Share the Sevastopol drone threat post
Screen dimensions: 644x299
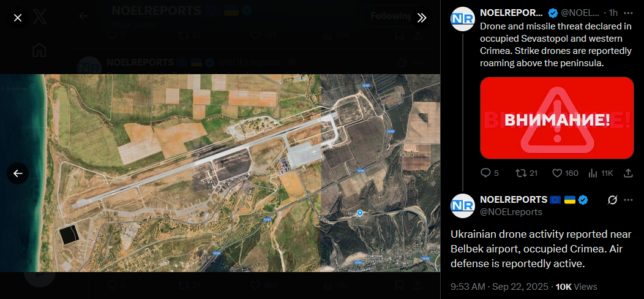click(x=628, y=173)
